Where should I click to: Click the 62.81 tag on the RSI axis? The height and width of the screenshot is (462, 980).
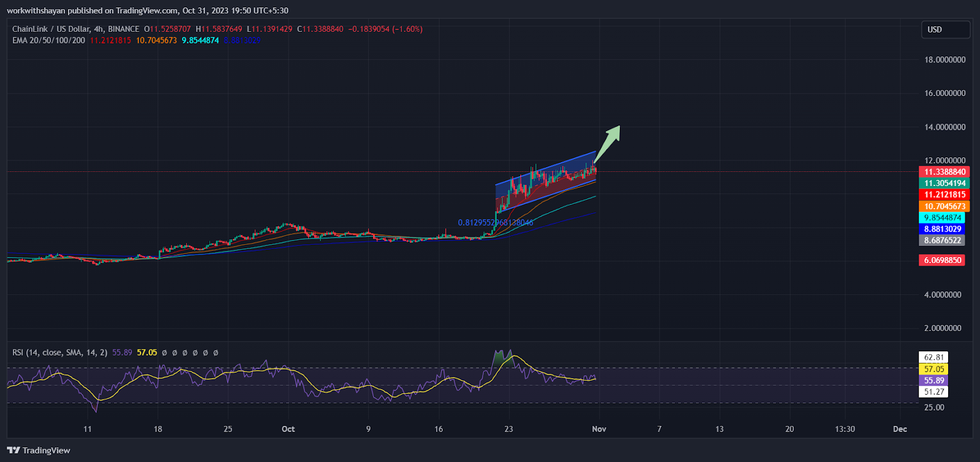pos(934,357)
